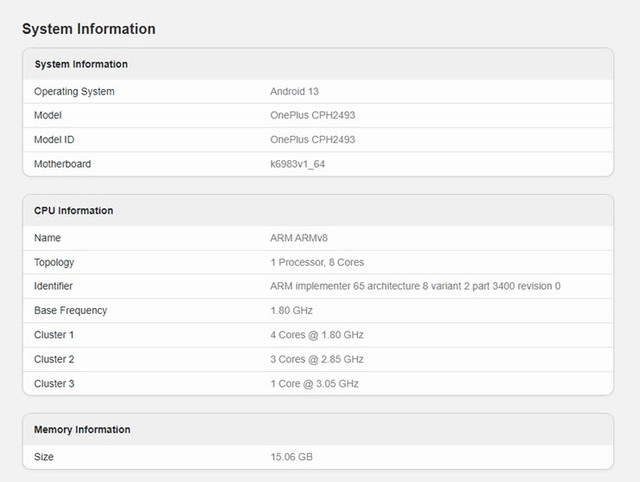Select the 1 Core @ 3.05 GHz value
Screen dimensions: 640x482
314,384
